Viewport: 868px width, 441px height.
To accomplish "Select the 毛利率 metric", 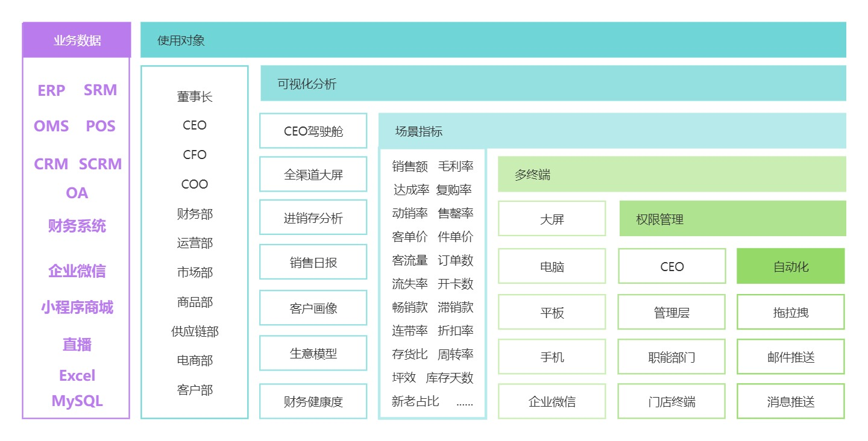I will click(x=456, y=166).
